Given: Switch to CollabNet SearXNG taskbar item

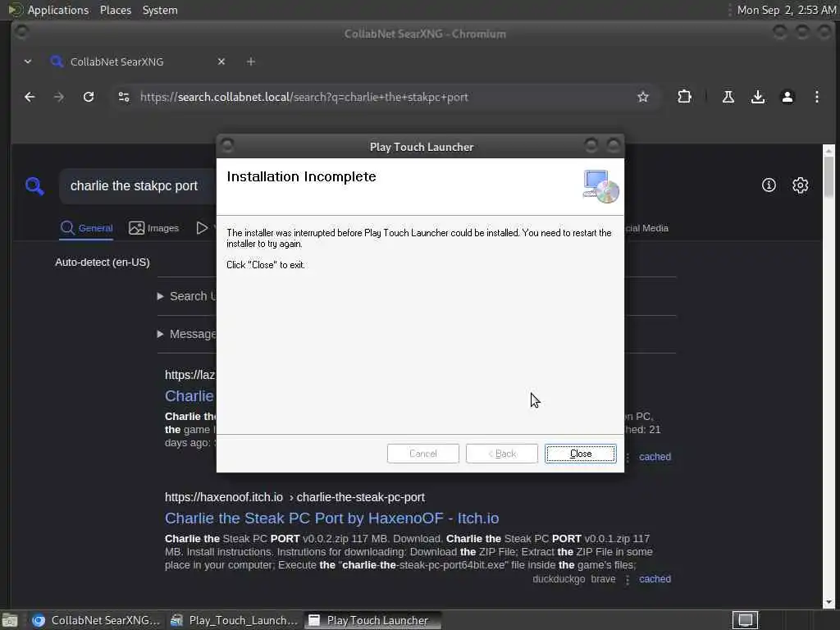Looking at the screenshot, I should pos(97,620).
